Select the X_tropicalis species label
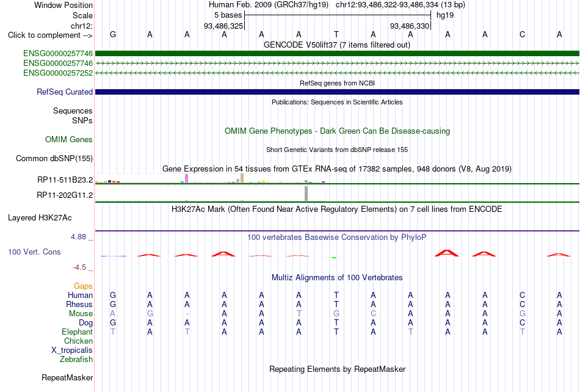Image resolution: width=580 pixels, height=392 pixels. point(72,350)
